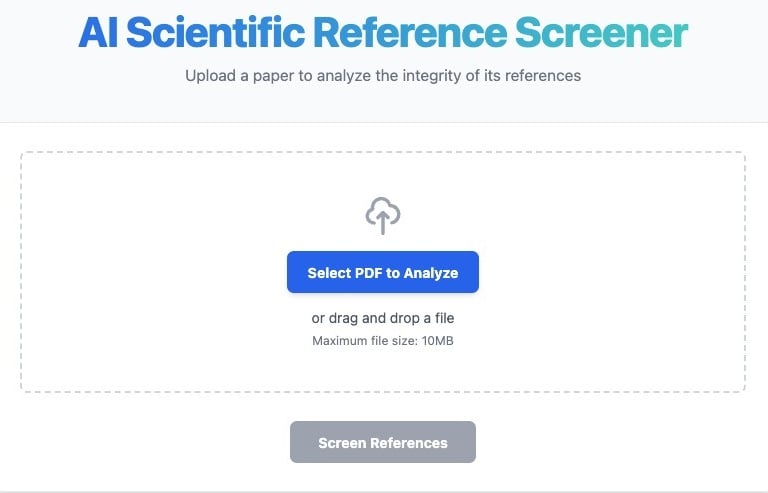
Task: Click the teal word "Screener" in the title
Action: (601, 34)
